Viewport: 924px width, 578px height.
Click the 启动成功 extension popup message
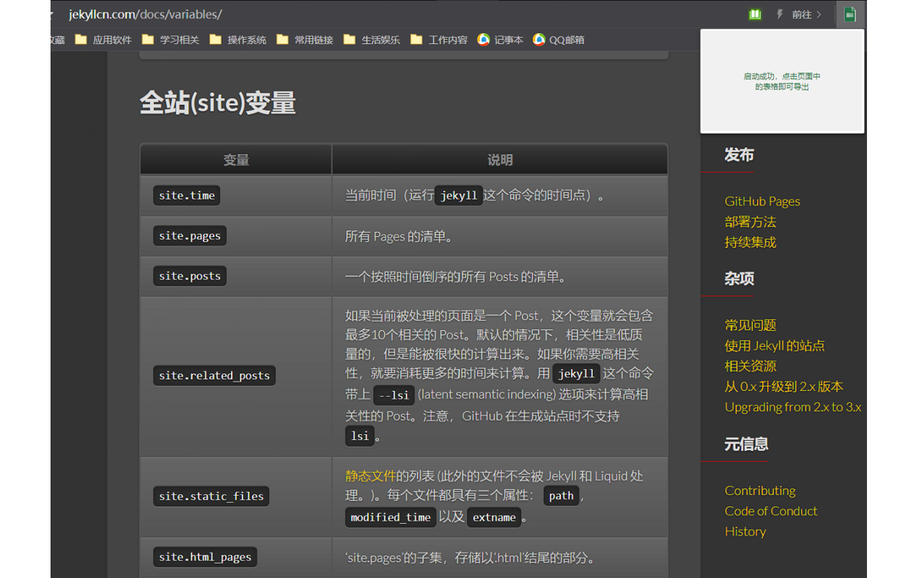[x=782, y=81]
